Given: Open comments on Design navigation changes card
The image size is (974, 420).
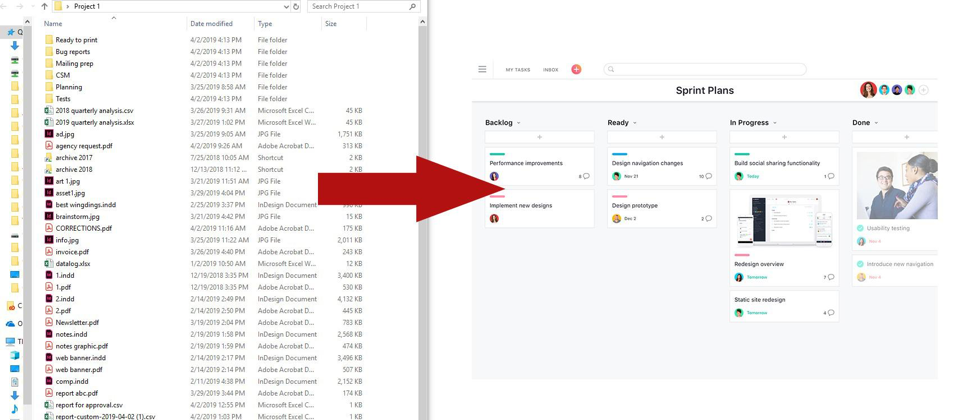Looking at the screenshot, I should (708, 176).
